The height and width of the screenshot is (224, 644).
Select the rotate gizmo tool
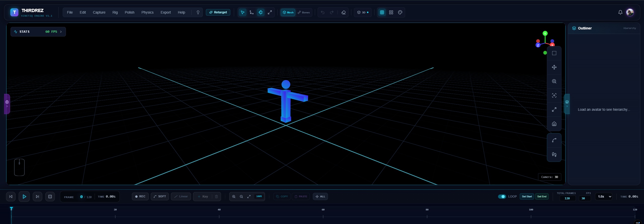[261, 12]
